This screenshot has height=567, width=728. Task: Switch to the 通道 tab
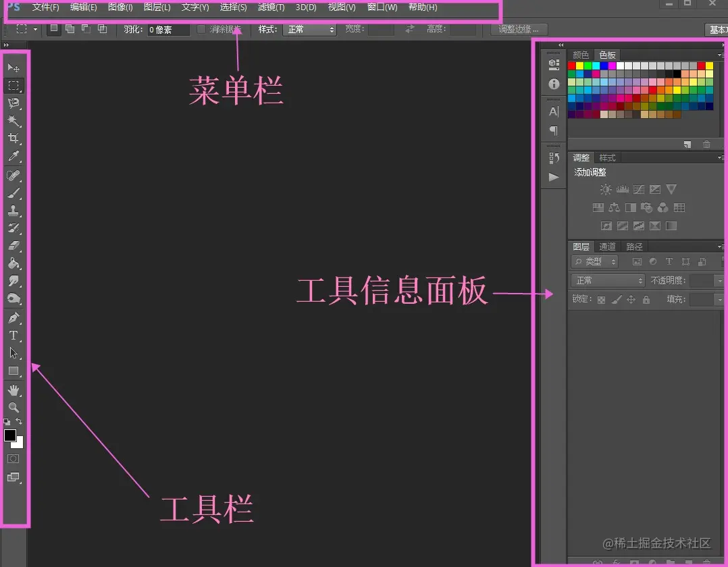[607, 246]
